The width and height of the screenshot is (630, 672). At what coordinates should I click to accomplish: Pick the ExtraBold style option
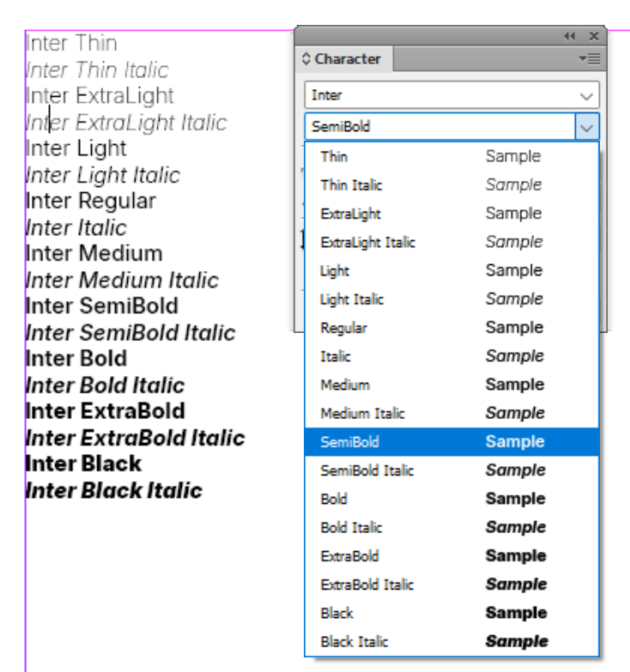pyautogui.click(x=451, y=556)
